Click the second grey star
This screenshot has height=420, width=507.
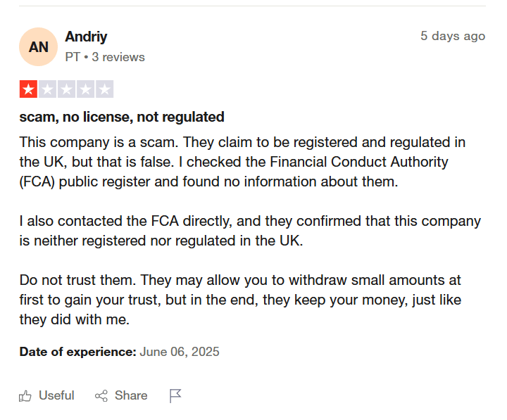click(x=48, y=89)
